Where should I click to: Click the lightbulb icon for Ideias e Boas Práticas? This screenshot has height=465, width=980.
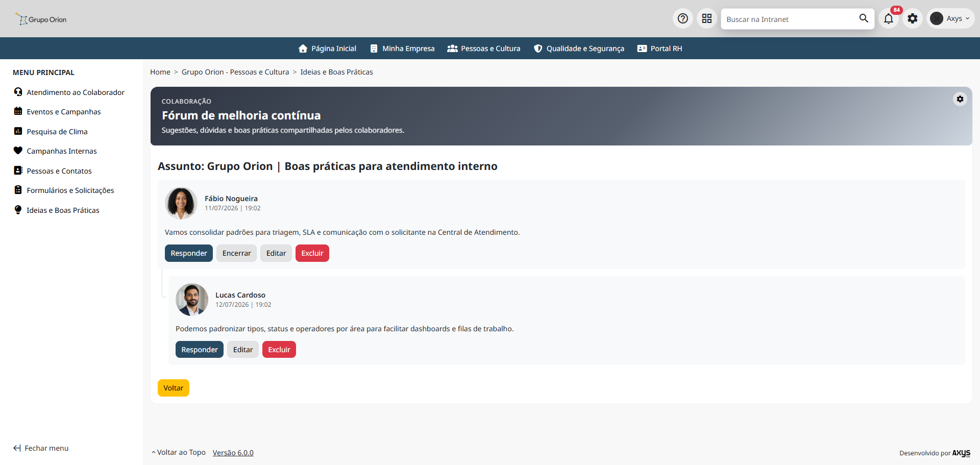[18, 210]
